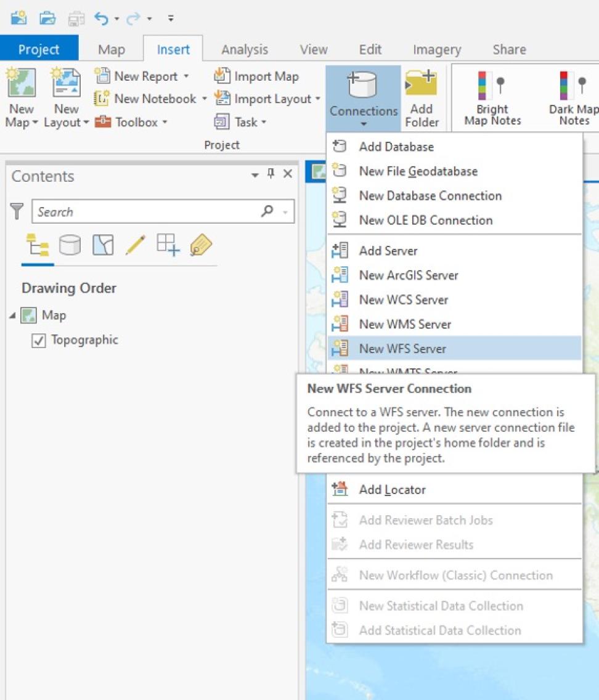Click the New Map icon
Image resolution: width=599 pixels, height=700 pixels.
click(x=21, y=83)
